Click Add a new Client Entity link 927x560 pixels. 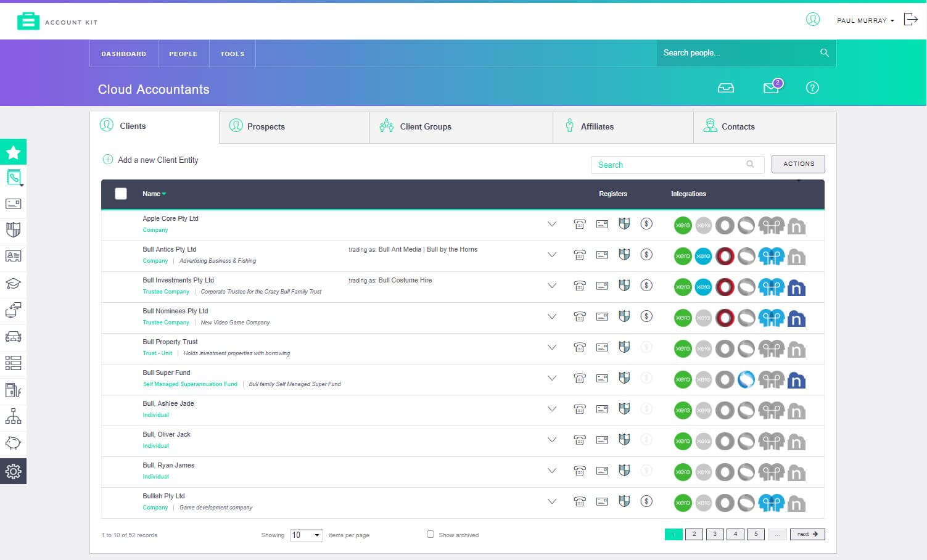[158, 160]
